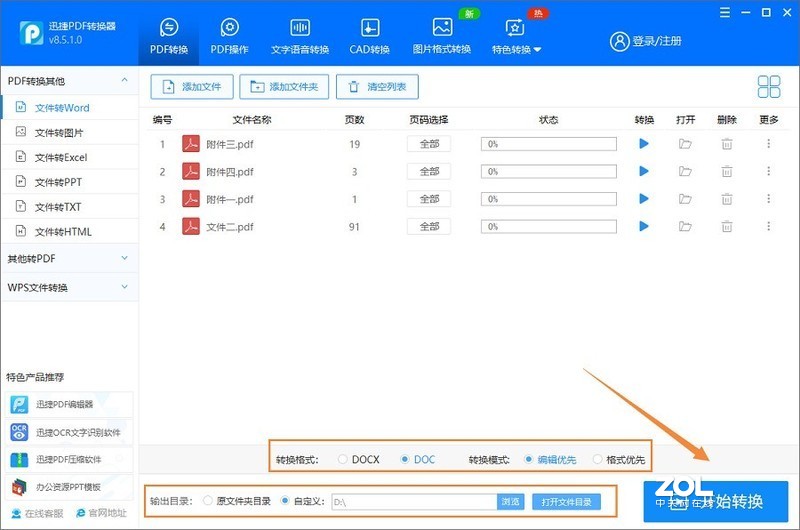Delete 文件二.pdf using trash icon
Viewport: 800px width, 530px height.
tap(727, 226)
